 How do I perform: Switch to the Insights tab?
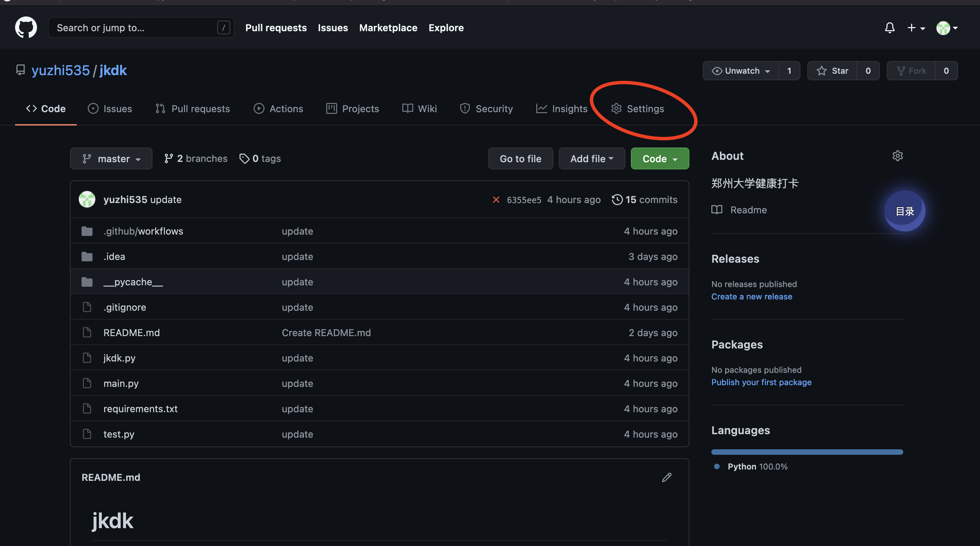point(562,108)
